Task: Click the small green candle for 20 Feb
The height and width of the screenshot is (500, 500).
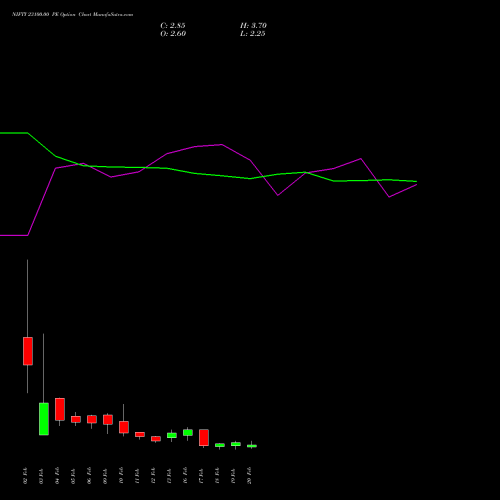Action: (x=252, y=446)
